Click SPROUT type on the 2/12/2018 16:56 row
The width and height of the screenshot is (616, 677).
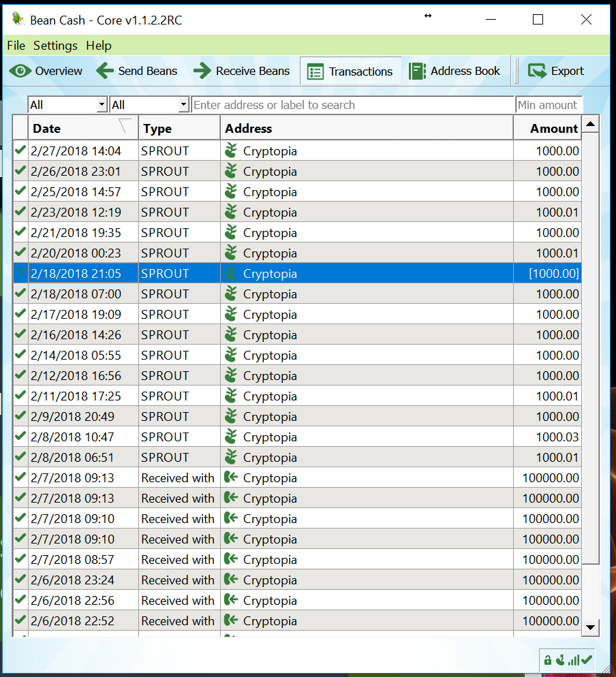coord(165,376)
